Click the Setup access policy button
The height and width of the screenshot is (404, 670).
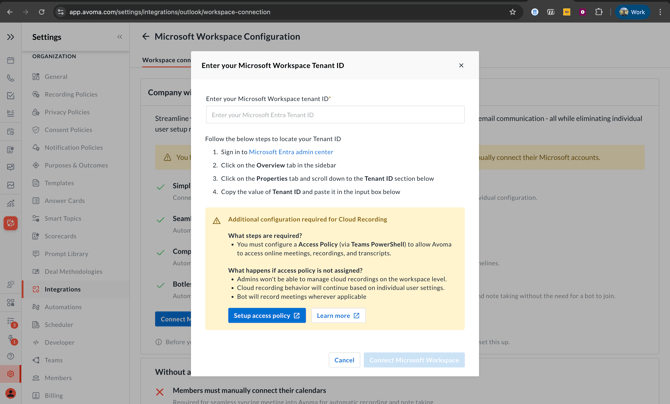click(267, 316)
